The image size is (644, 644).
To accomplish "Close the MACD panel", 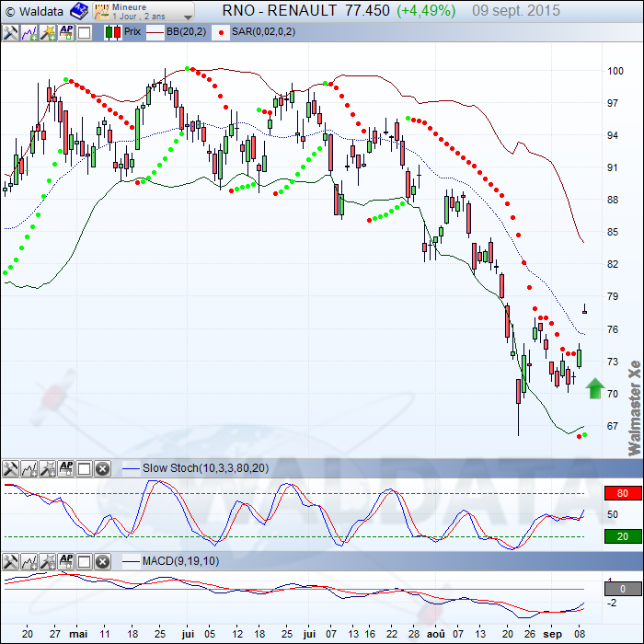I will pos(103,561).
